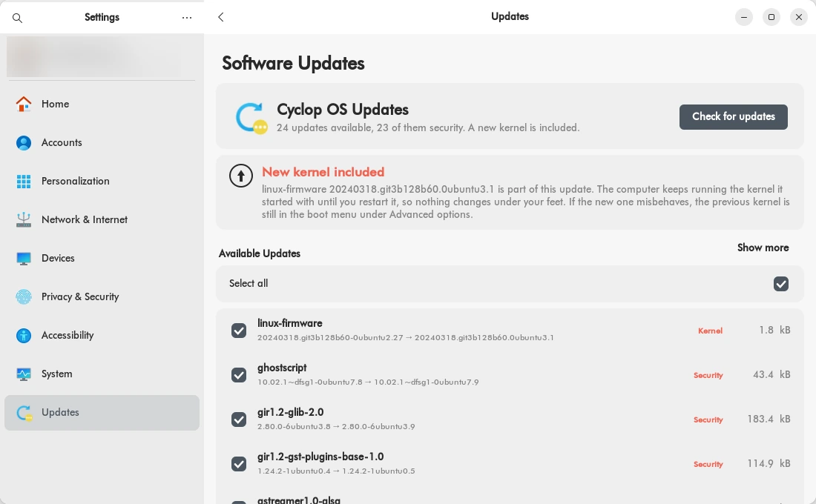Viewport: 816px width, 504px height.
Task: Click the ghostscript package name
Action: pyautogui.click(x=282, y=368)
